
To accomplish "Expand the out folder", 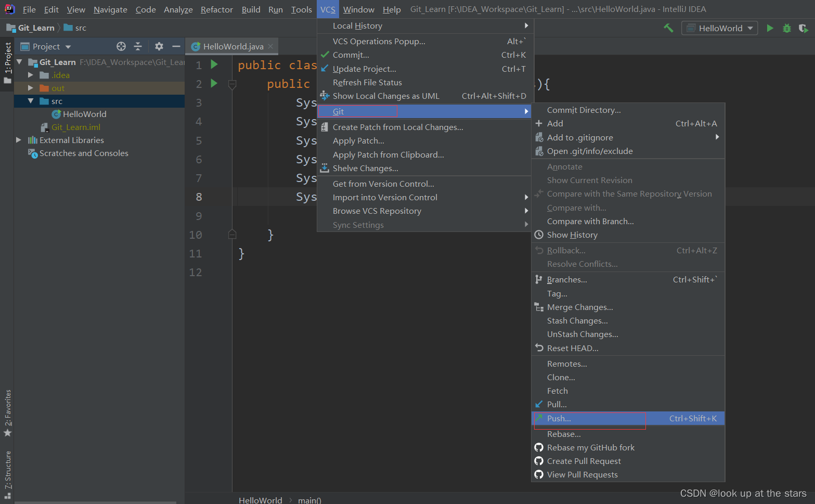I will (31, 88).
